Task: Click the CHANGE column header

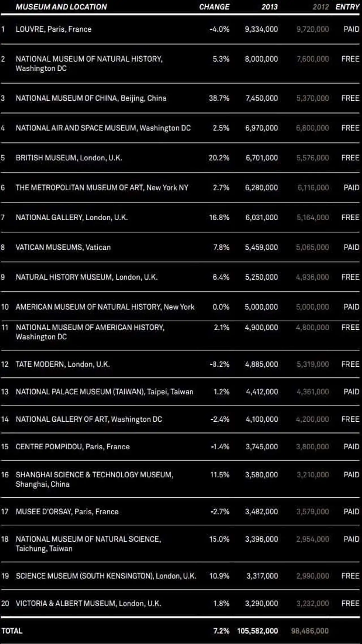Action: [214, 7]
